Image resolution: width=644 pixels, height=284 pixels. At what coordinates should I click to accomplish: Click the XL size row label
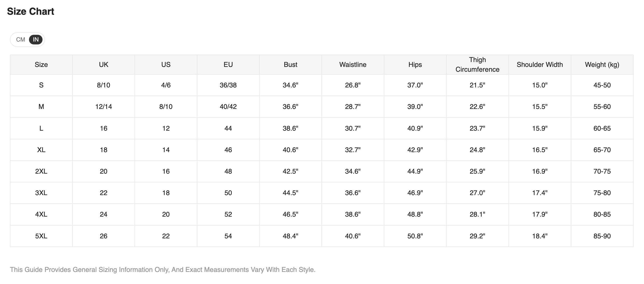pyautogui.click(x=41, y=150)
